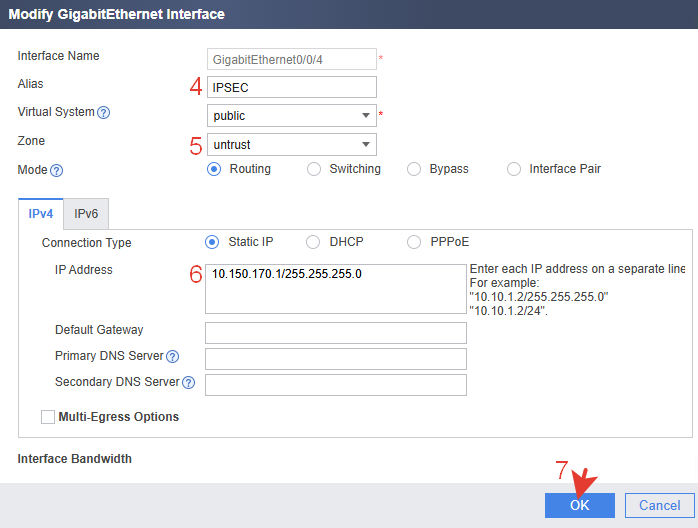The image size is (698, 528).
Task: Select Routing mode radio button
Action: click(213, 169)
